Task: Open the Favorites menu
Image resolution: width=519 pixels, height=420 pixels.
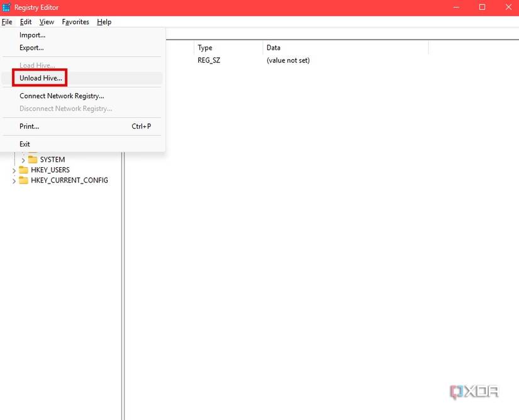Action: (x=75, y=22)
